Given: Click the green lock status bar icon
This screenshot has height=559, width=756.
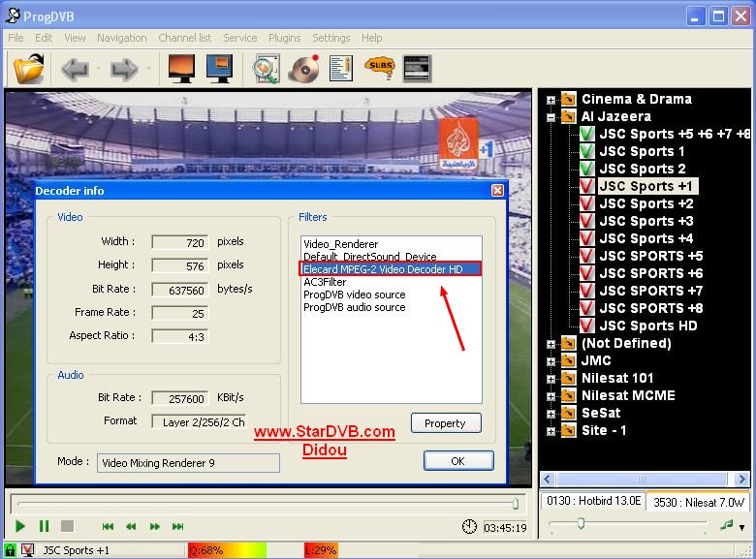Looking at the screenshot, I should point(10,550).
